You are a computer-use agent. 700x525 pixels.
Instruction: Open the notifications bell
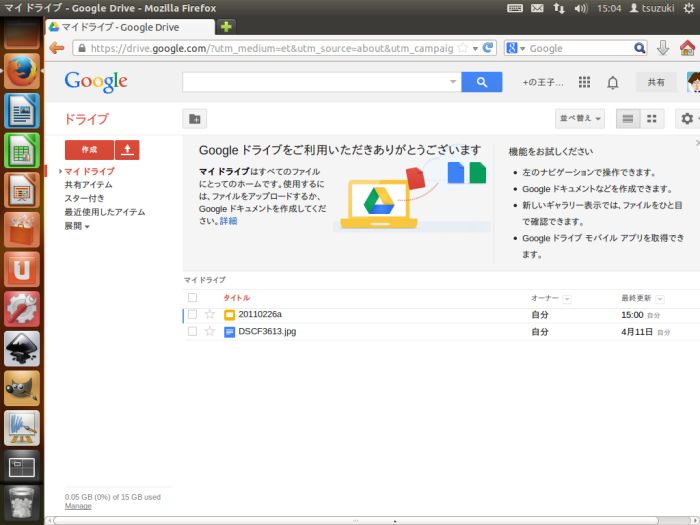click(613, 83)
